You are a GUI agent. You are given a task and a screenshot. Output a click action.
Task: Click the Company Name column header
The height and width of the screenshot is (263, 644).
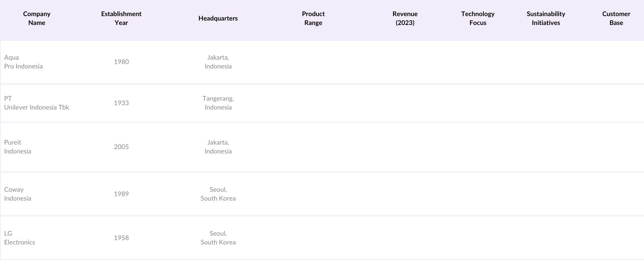pyautogui.click(x=37, y=19)
